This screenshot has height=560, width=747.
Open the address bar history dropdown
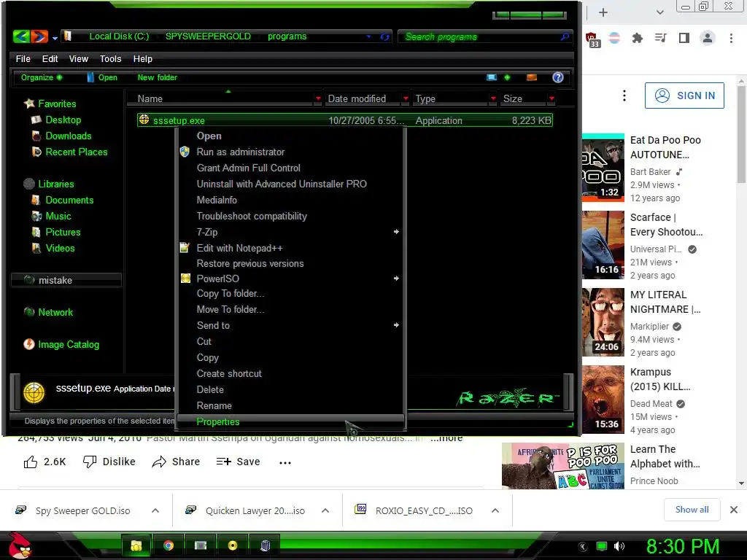click(x=368, y=36)
